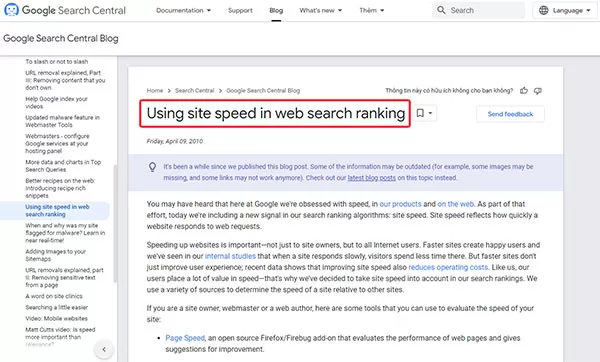Open 'URL removals explained, part II' post
This screenshot has width=600, height=362.
click(x=64, y=277)
